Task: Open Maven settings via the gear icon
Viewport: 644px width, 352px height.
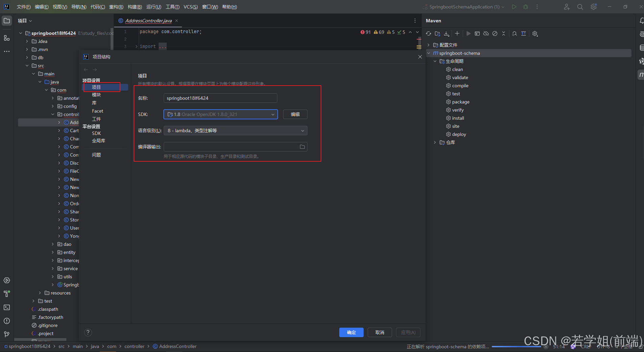Action: [535, 33]
